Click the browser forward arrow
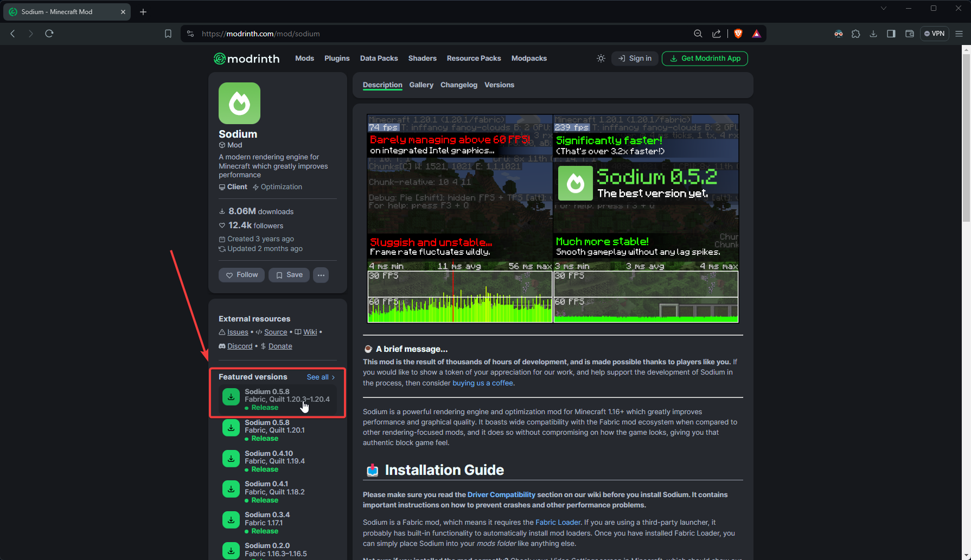This screenshot has height=560, width=971. pyautogui.click(x=31, y=34)
